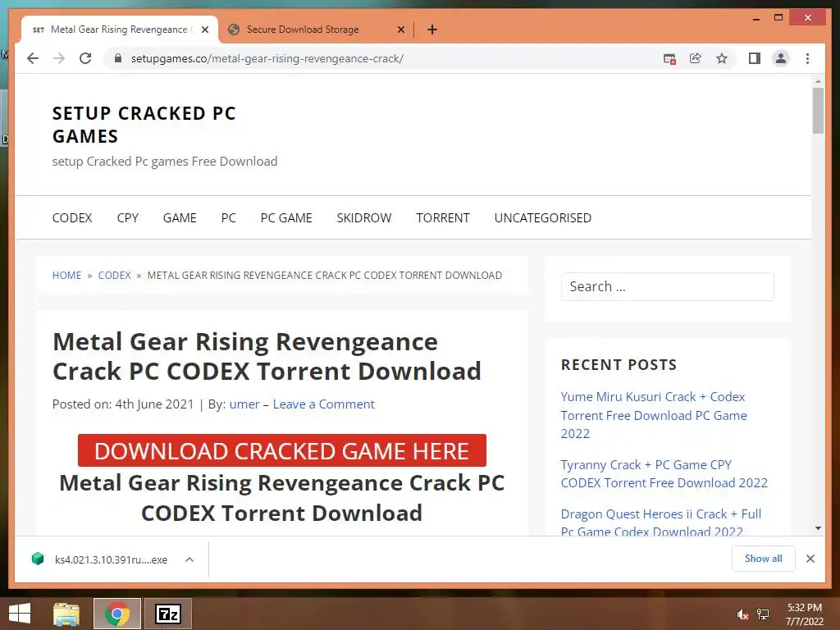Image resolution: width=840 pixels, height=630 pixels.
Task: Click the scrollbar down arrow
Action: click(818, 528)
